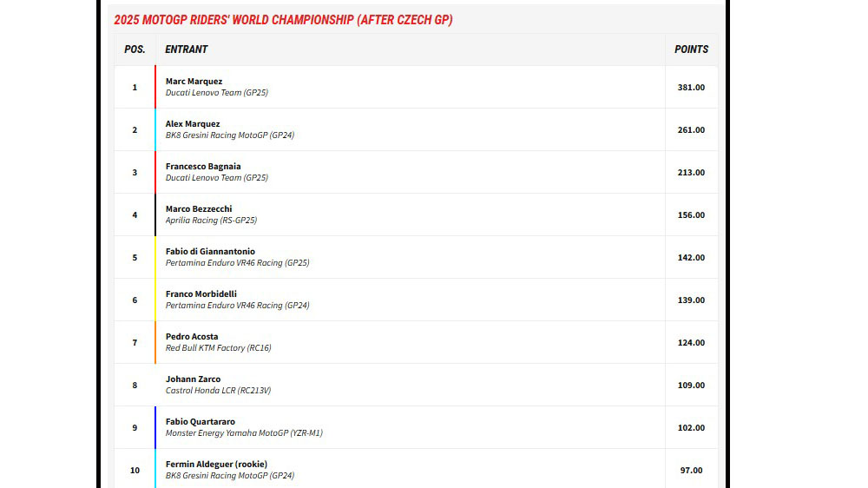Click the red team color bar beside Marc Marquez
This screenshot has width=868, height=488.
[155, 87]
